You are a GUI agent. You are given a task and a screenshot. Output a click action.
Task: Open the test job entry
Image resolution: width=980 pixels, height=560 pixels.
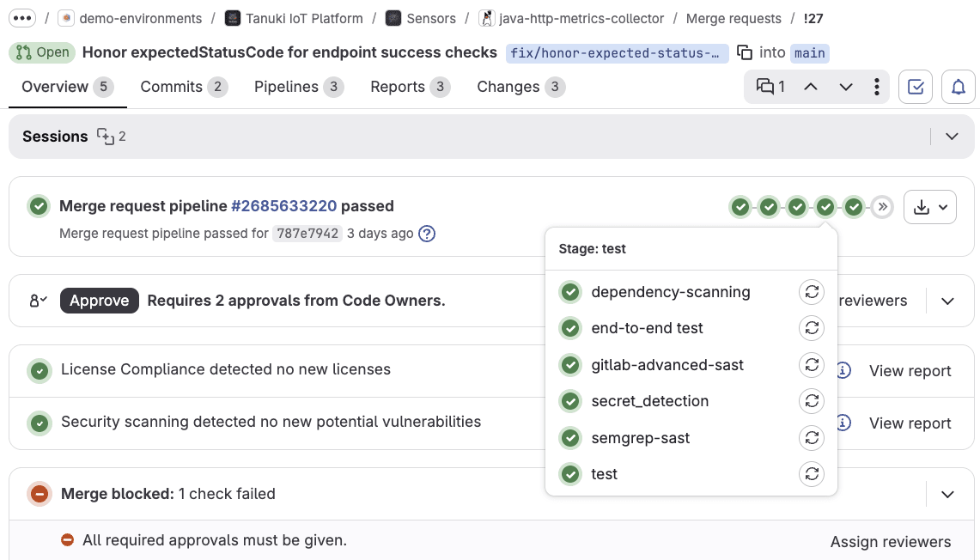click(x=605, y=474)
